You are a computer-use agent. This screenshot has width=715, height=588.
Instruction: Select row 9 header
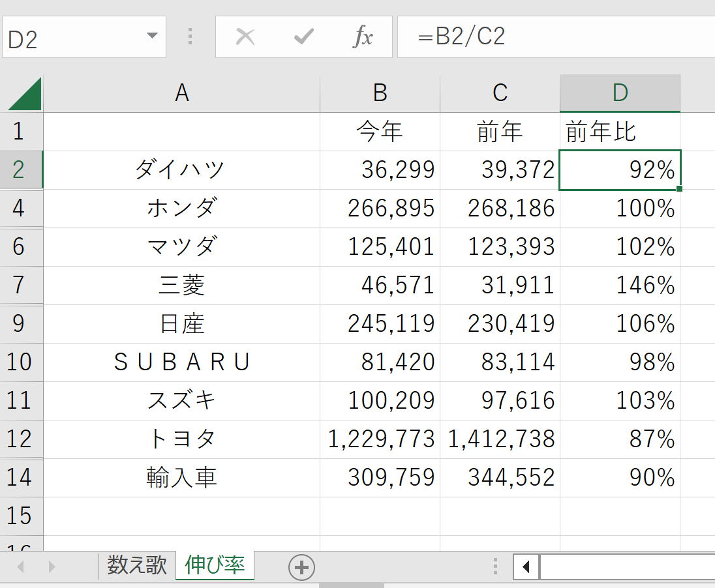click(x=22, y=324)
